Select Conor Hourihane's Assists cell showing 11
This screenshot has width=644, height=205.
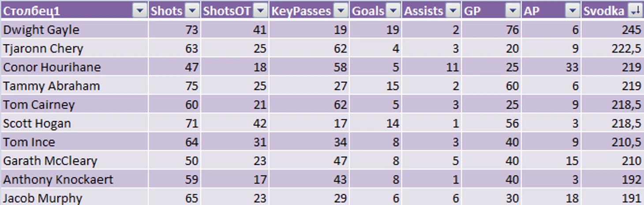(x=431, y=67)
